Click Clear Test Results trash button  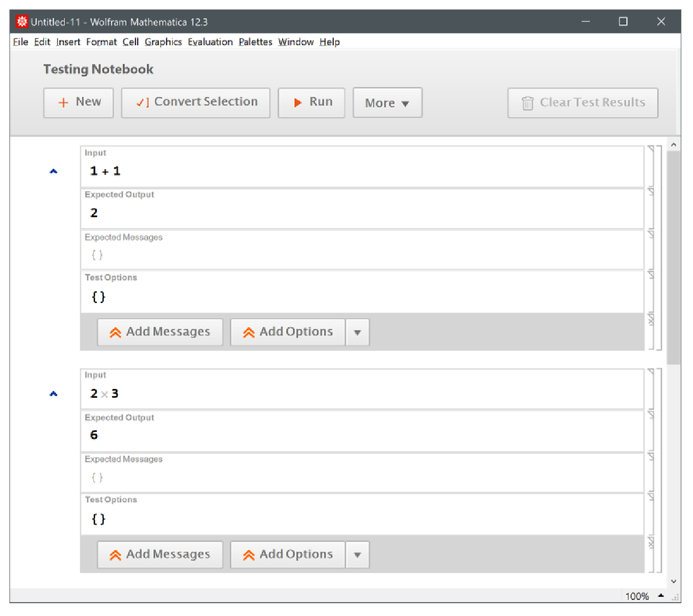(582, 103)
